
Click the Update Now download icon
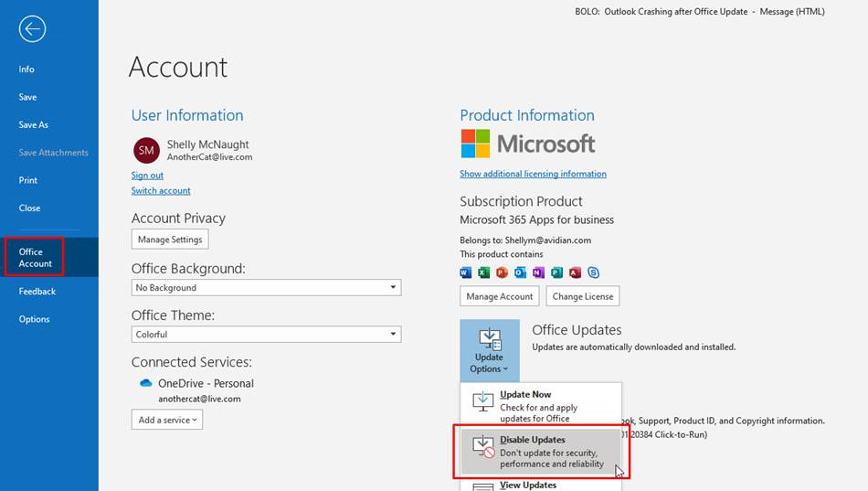[482, 401]
